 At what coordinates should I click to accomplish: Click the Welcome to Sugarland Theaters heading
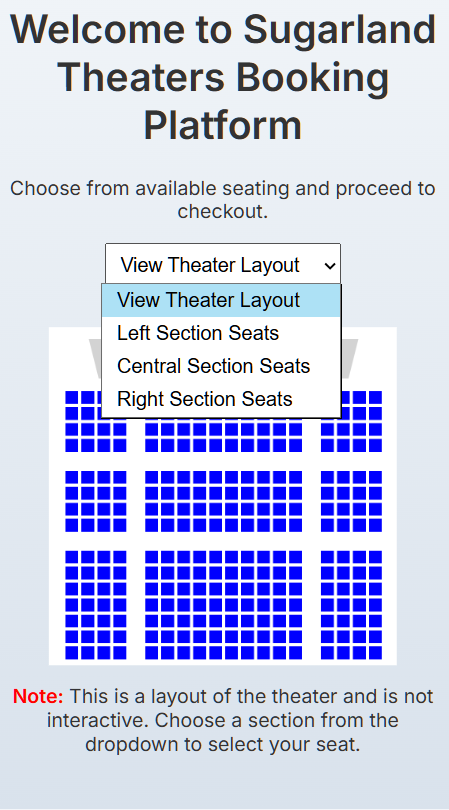point(223,77)
